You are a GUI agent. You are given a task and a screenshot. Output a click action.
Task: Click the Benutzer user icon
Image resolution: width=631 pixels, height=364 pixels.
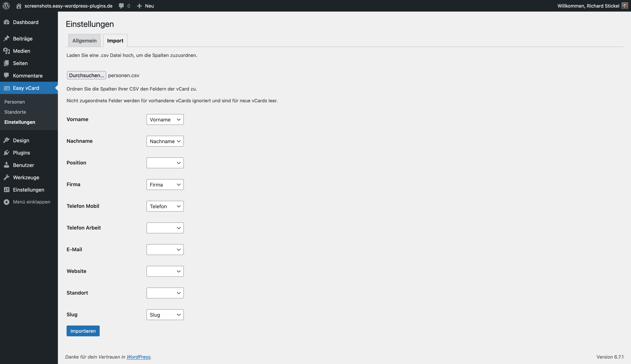(x=7, y=165)
